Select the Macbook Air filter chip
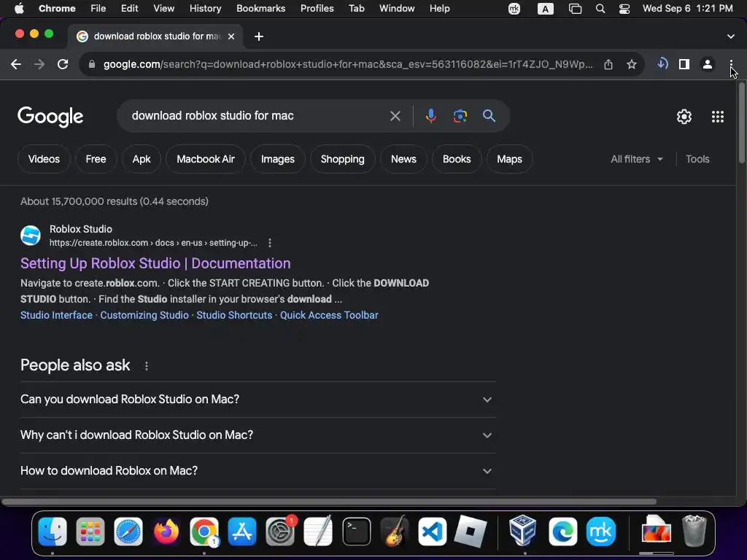This screenshot has height=560, width=747. (206, 159)
